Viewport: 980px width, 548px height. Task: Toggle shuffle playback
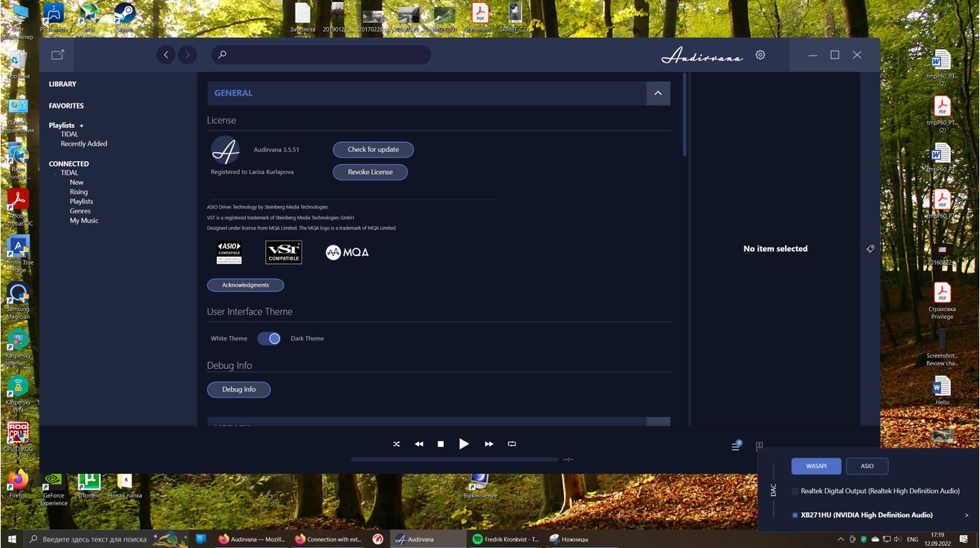point(396,444)
